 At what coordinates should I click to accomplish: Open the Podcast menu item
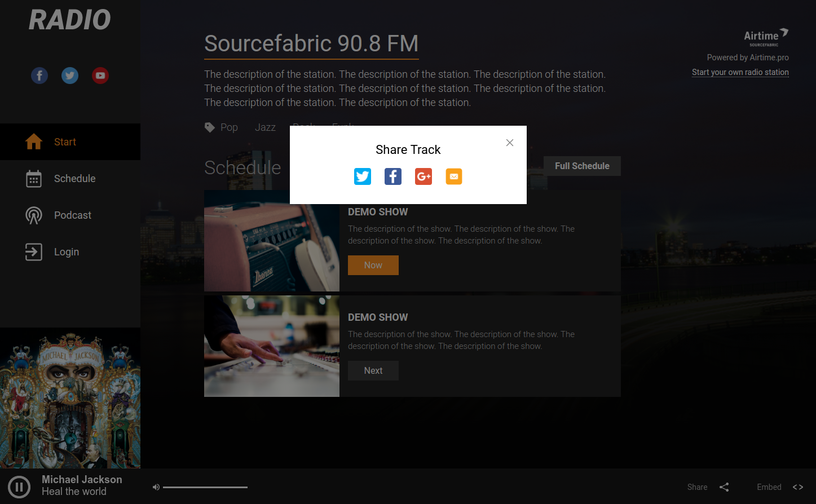click(x=70, y=215)
